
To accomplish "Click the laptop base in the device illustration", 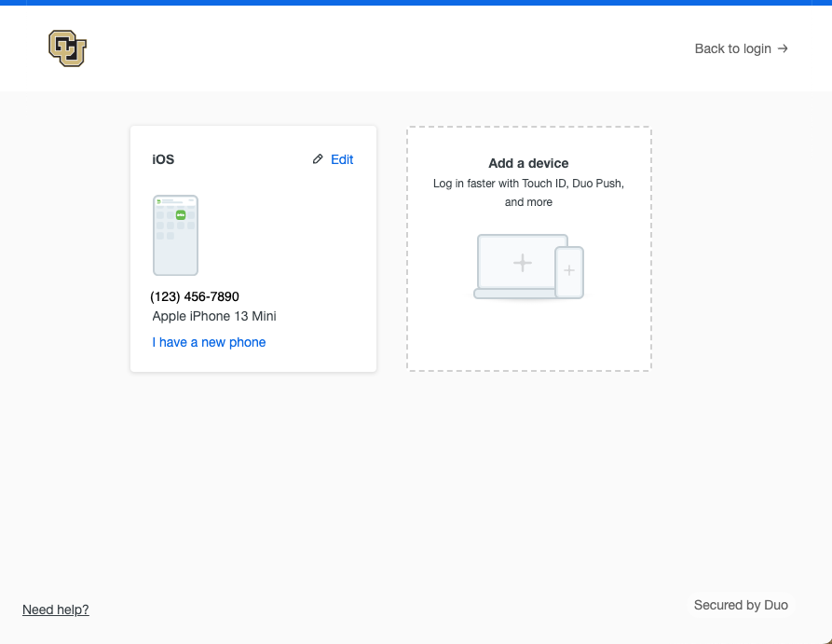I will (512, 294).
